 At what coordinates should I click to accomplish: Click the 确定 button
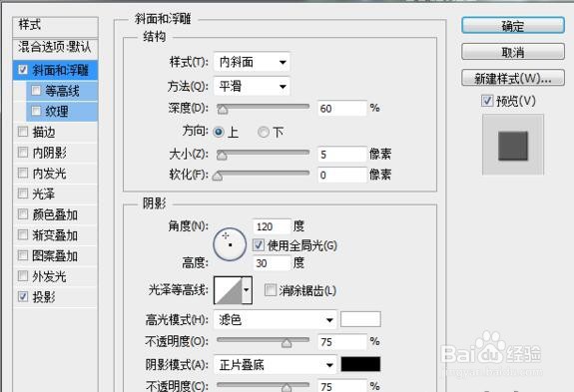[513, 25]
